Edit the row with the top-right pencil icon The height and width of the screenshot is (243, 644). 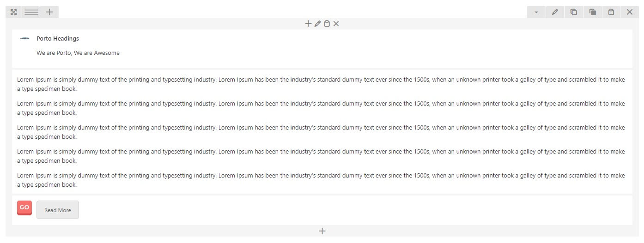(x=555, y=12)
